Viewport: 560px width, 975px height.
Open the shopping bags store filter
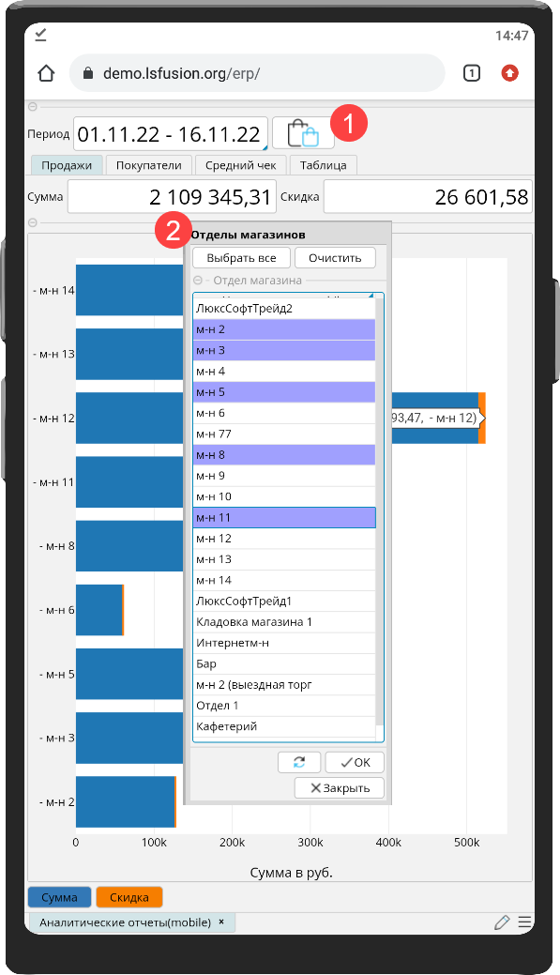pyautogui.click(x=303, y=133)
